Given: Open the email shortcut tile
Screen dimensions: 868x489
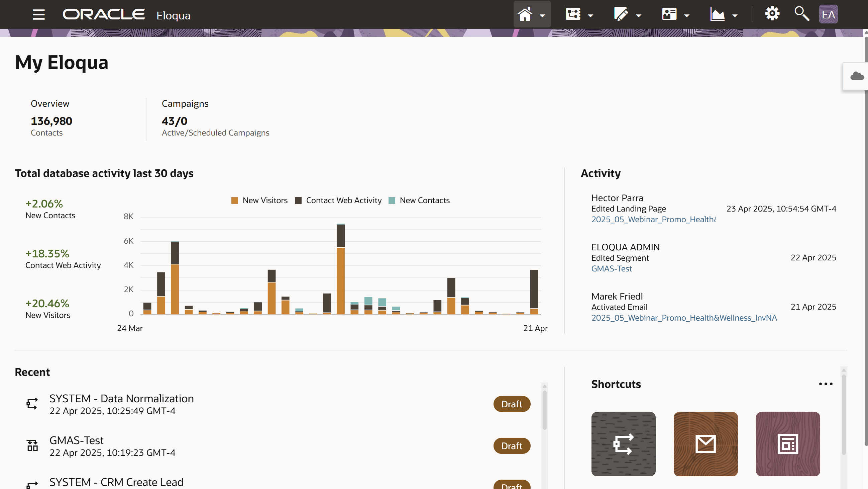Looking at the screenshot, I should click(705, 444).
